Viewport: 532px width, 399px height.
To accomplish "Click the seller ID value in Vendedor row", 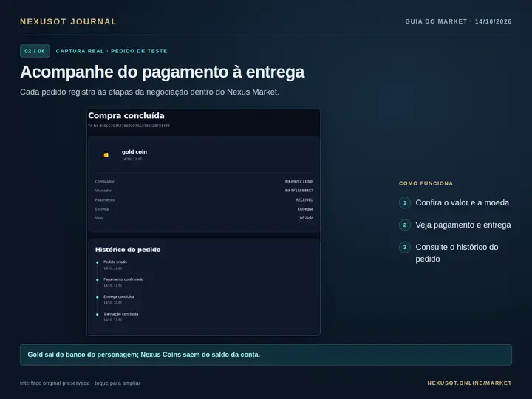I will (299, 191).
